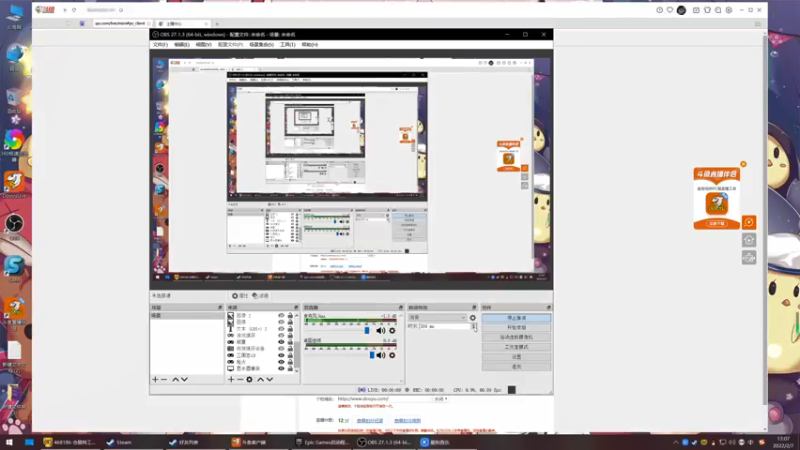Open the scene transition type dropdown
800x450 pixels.
[x=437, y=317]
